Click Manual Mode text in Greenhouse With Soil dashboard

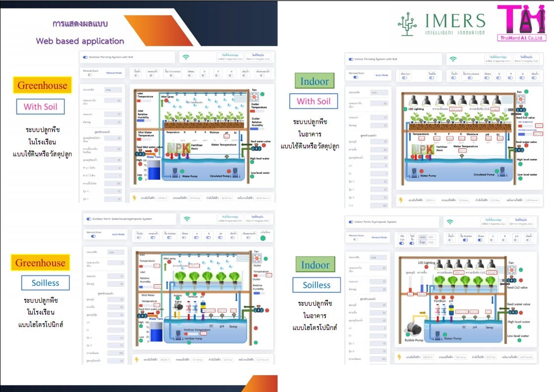[114, 73]
